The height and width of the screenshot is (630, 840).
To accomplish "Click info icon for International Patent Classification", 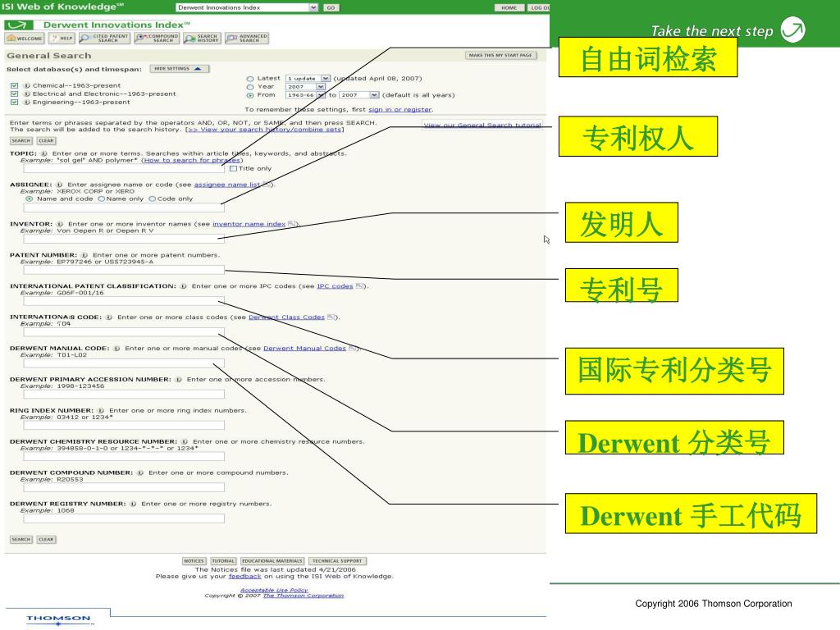I will pos(183,286).
